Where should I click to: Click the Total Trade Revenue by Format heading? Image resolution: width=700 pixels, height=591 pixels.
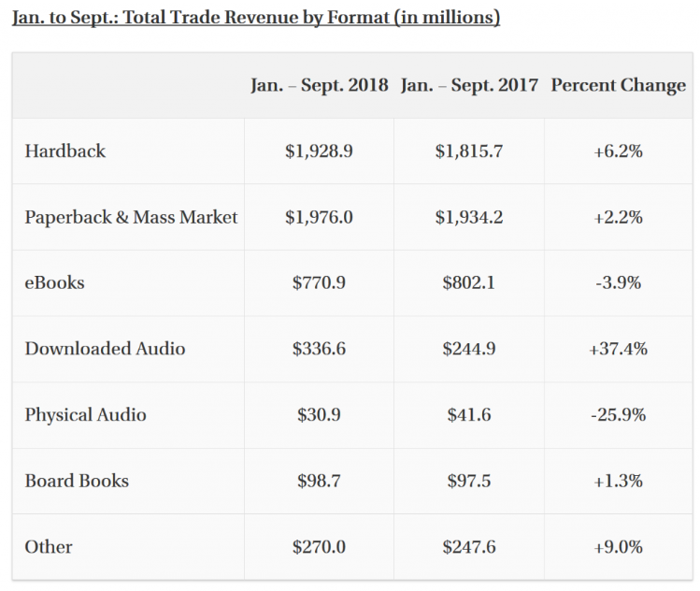(x=255, y=18)
